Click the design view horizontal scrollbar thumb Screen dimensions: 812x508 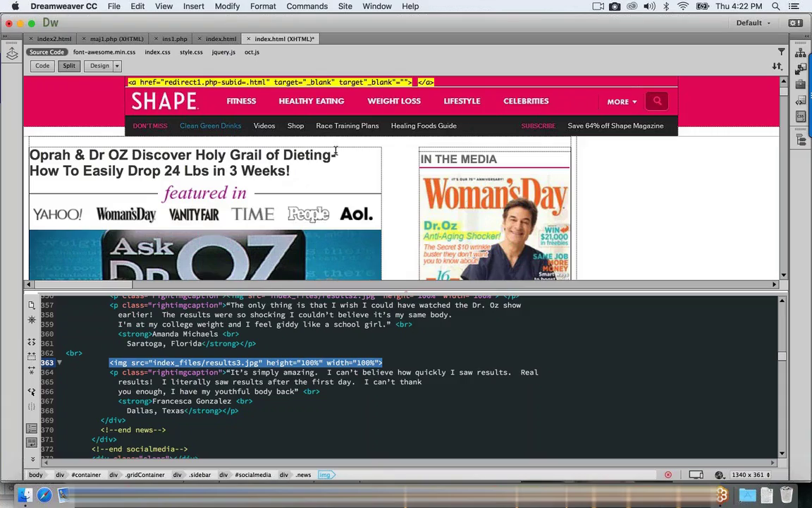(x=83, y=284)
